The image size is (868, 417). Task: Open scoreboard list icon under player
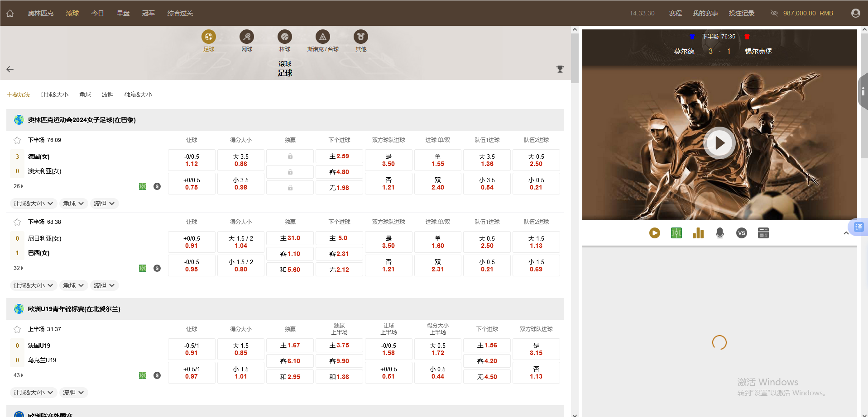[x=763, y=233]
